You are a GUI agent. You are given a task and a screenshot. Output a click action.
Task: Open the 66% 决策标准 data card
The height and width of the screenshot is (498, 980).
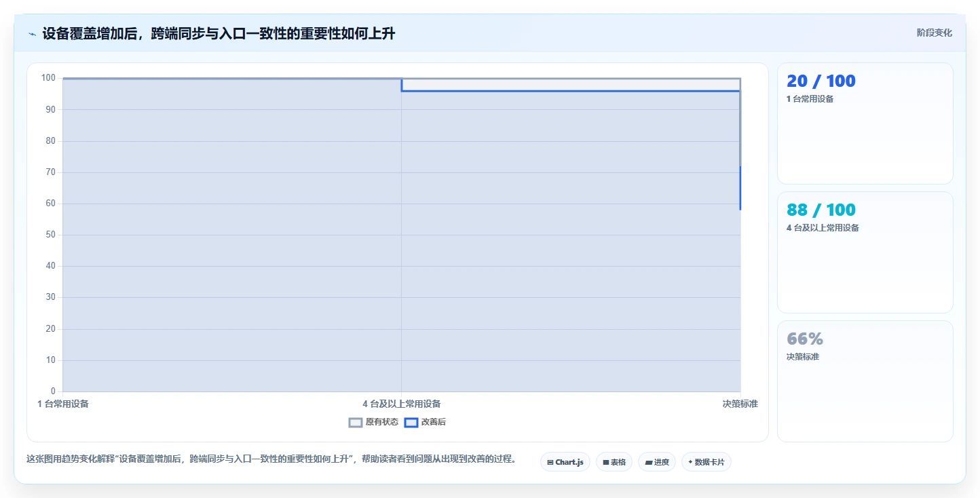[x=865, y=381]
